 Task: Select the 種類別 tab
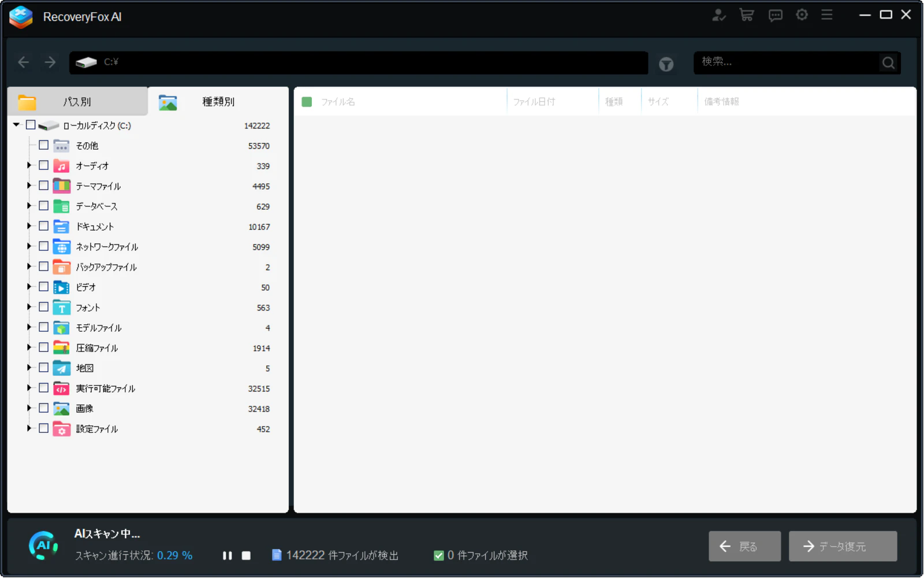coord(218,102)
